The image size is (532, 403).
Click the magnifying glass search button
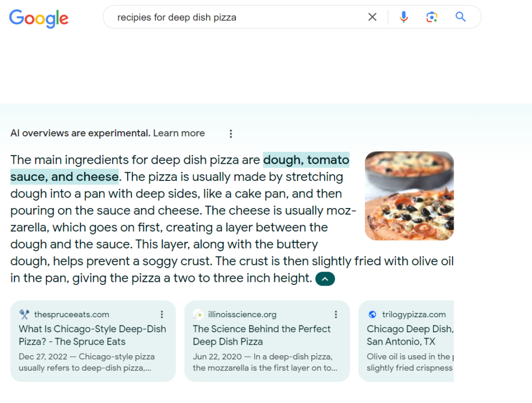pos(460,17)
